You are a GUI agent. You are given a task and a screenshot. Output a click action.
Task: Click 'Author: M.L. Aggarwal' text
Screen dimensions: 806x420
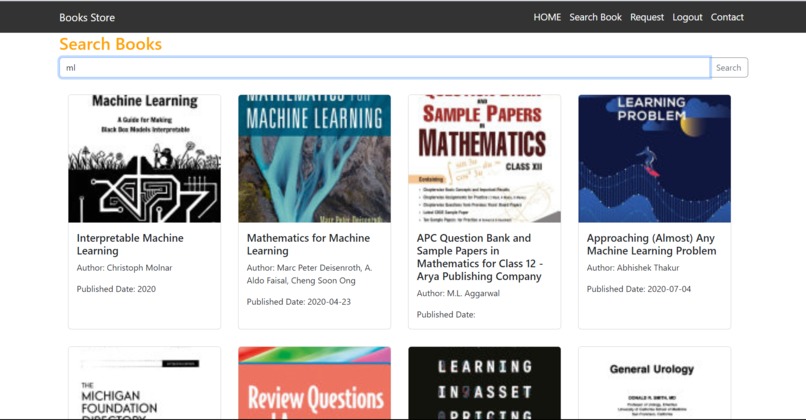click(458, 294)
